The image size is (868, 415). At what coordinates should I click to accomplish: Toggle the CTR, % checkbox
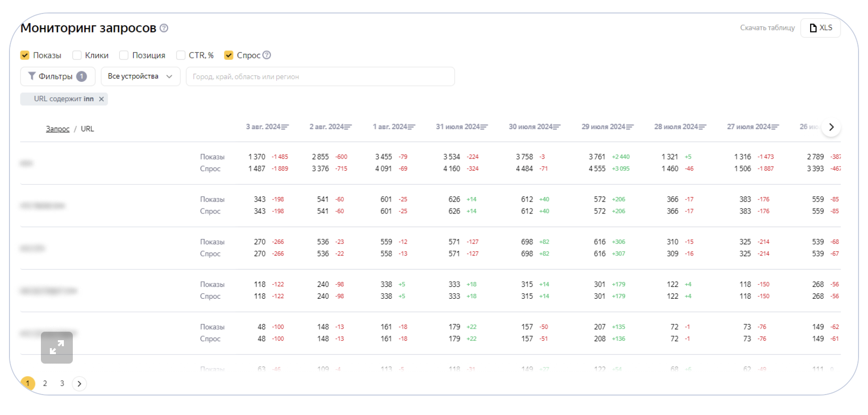click(181, 55)
